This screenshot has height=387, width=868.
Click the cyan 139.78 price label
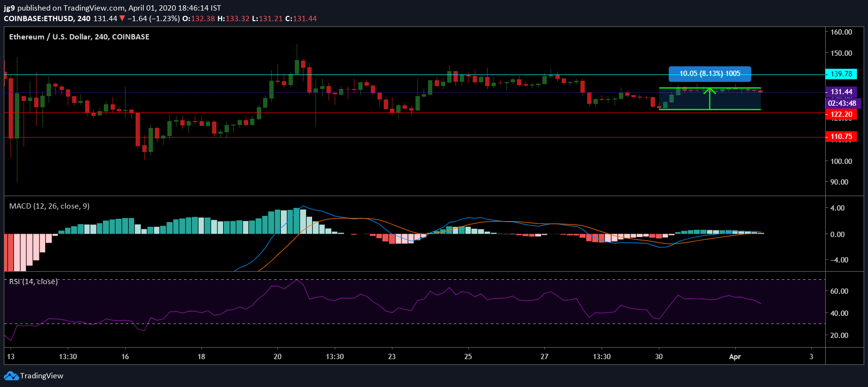tap(841, 74)
